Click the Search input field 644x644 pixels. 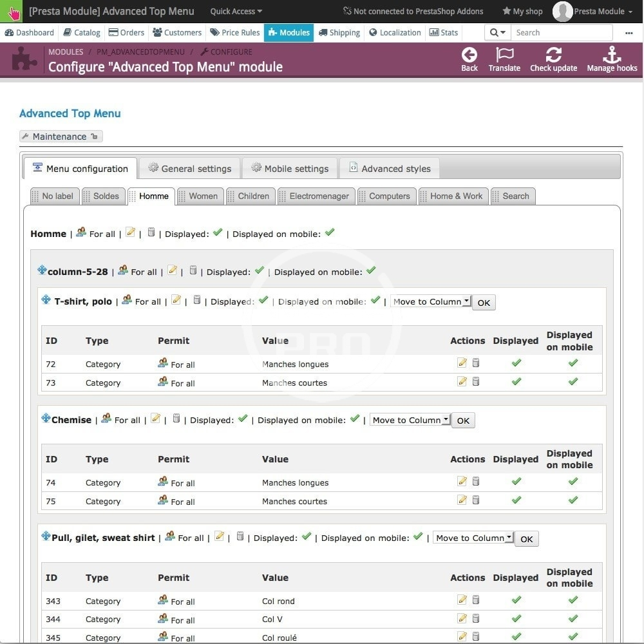pos(560,32)
